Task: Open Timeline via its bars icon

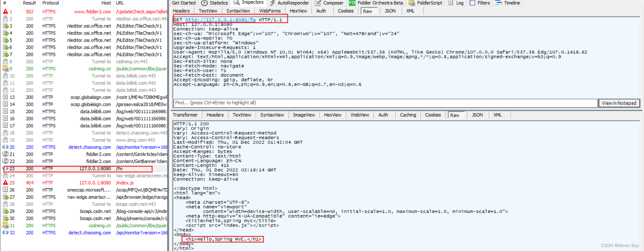Action: click(x=499, y=3)
